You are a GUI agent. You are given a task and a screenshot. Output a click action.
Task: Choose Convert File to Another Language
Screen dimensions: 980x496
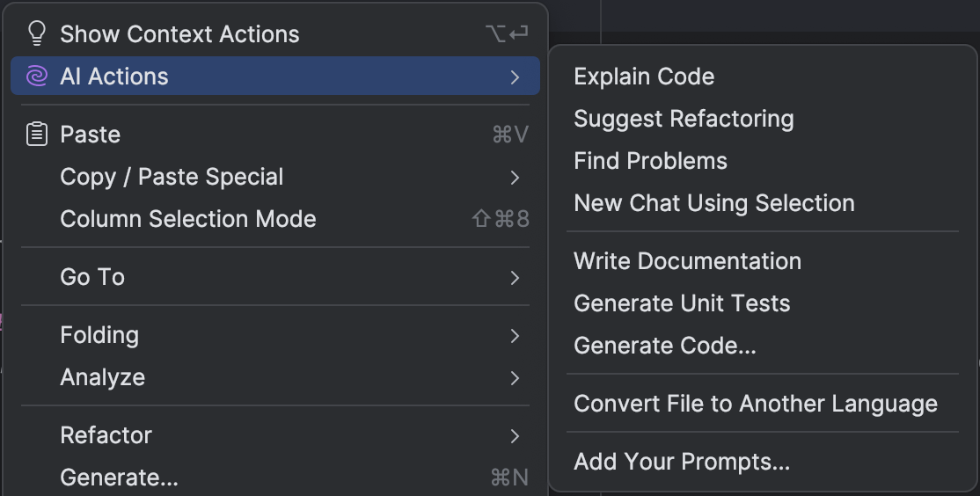click(x=755, y=404)
